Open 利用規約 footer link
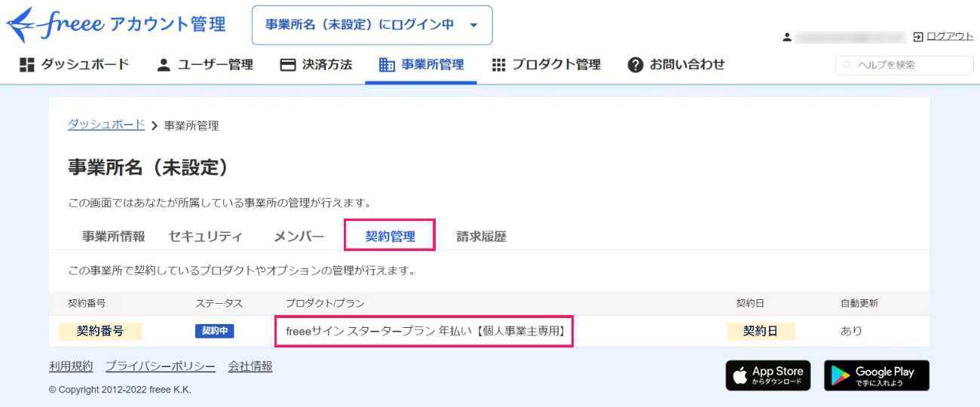The width and height of the screenshot is (980, 407). (71, 366)
